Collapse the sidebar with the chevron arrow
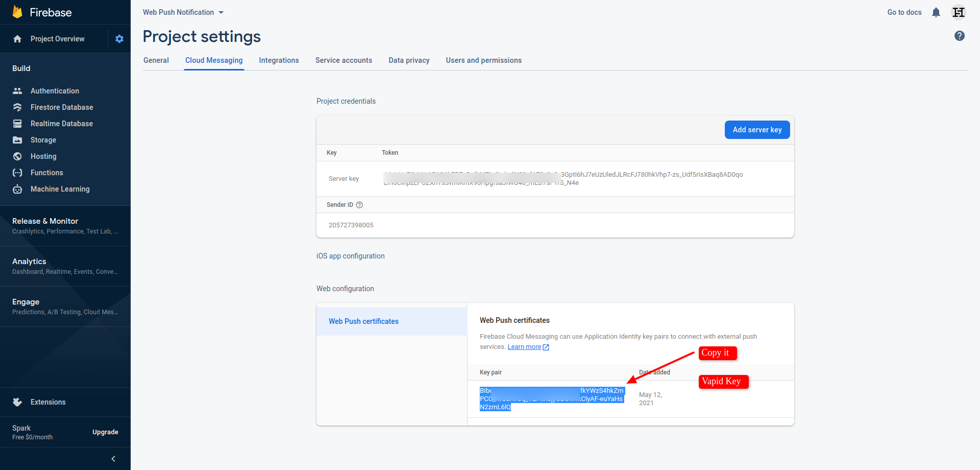This screenshot has height=470, width=980. coord(113,459)
